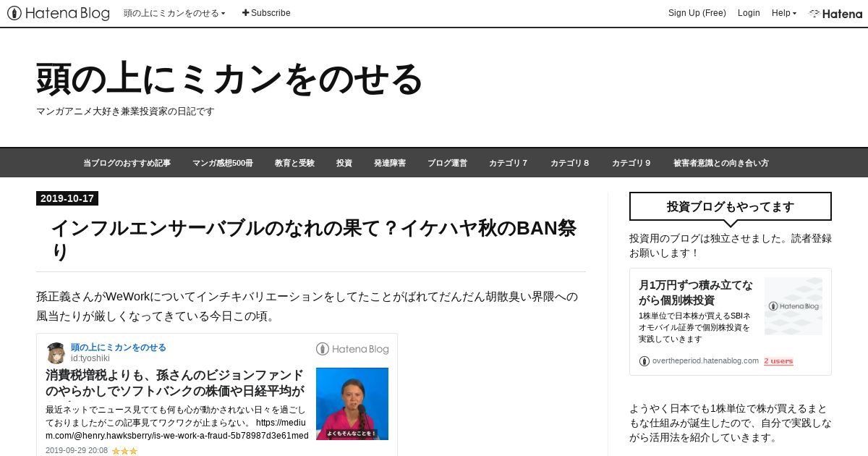Image resolution: width=868 pixels, height=456 pixels.
Task: Click Sign Up (Free) link
Action: click(x=697, y=13)
